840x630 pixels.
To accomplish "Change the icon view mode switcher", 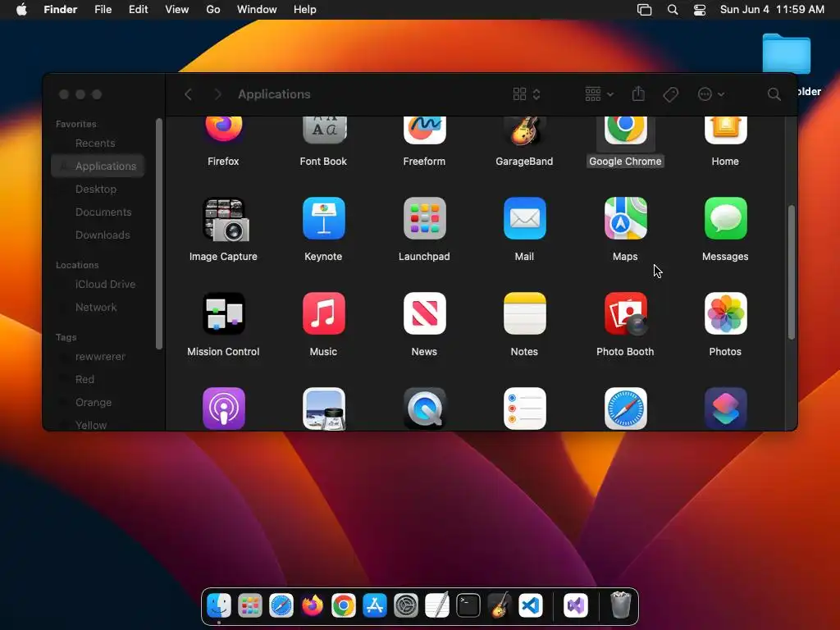I will tap(527, 94).
